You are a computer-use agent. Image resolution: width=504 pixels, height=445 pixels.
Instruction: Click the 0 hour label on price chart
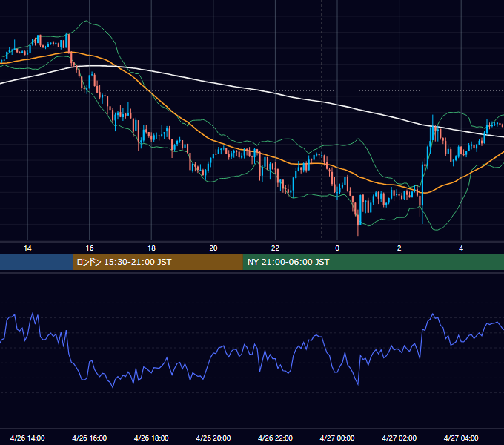coord(337,248)
